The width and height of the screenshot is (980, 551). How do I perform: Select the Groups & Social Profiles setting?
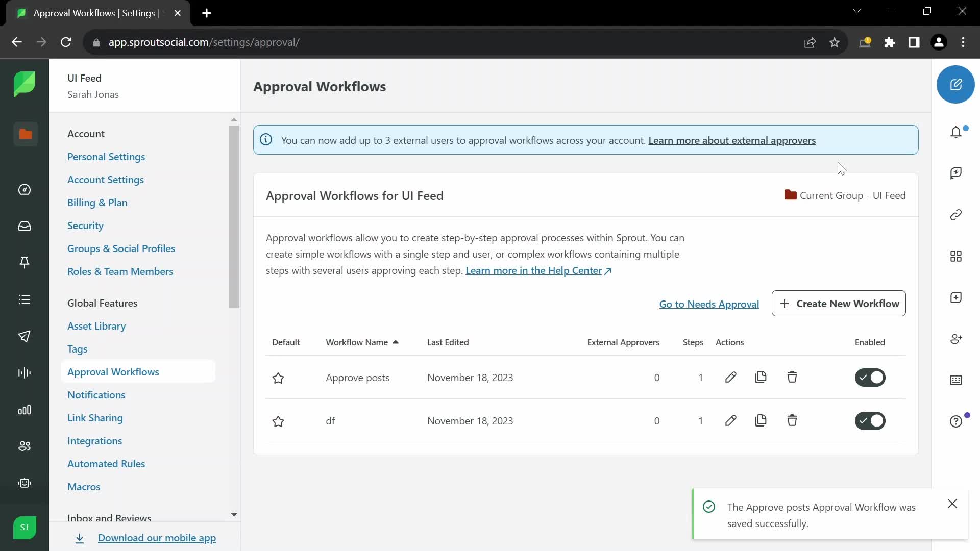(121, 248)
